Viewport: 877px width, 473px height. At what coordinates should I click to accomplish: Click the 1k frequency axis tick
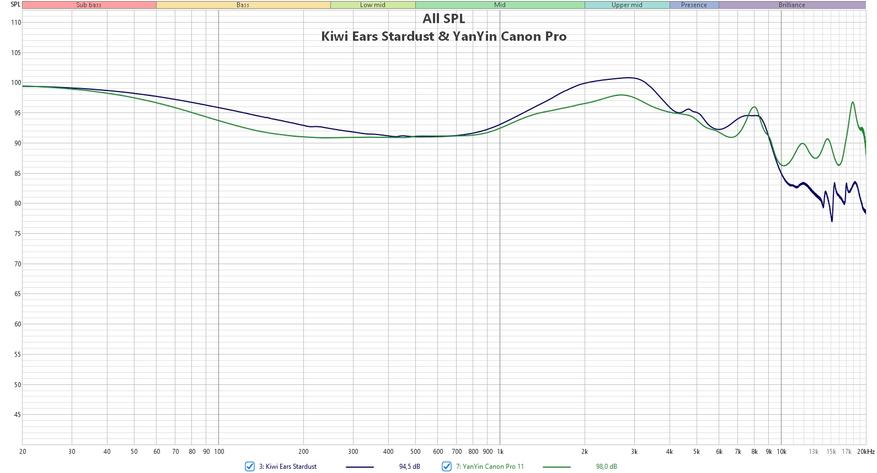coord(499,451)
